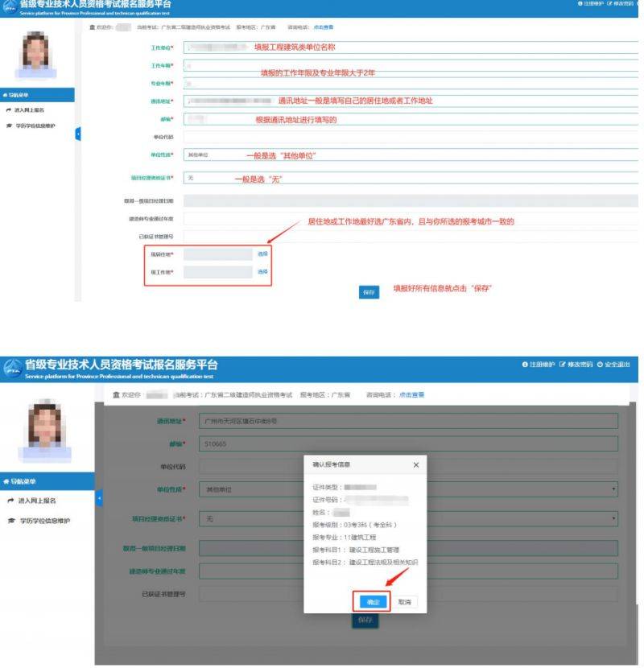The height and width of the screenshot is (668, 644).
Task: Expand the 单位性质 dropdown arrow behind the dialog
Action: (613, 489)
